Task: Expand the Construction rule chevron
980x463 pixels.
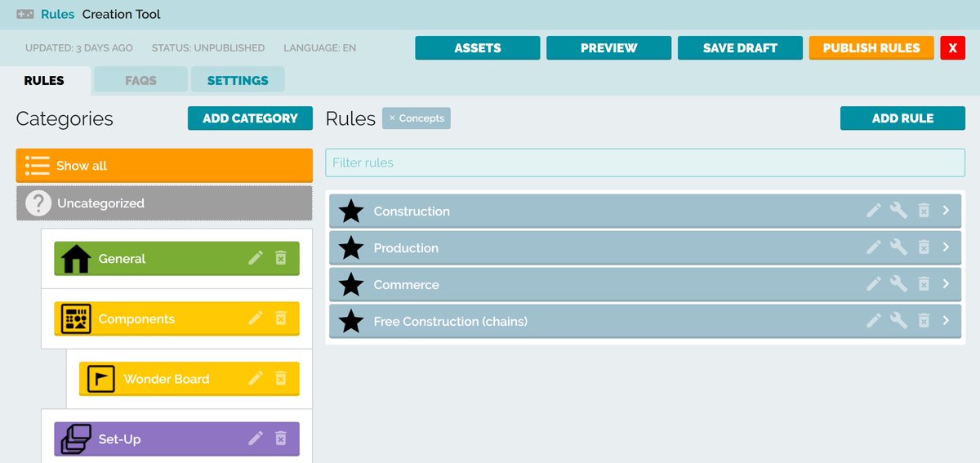Action: coord(946,211)
